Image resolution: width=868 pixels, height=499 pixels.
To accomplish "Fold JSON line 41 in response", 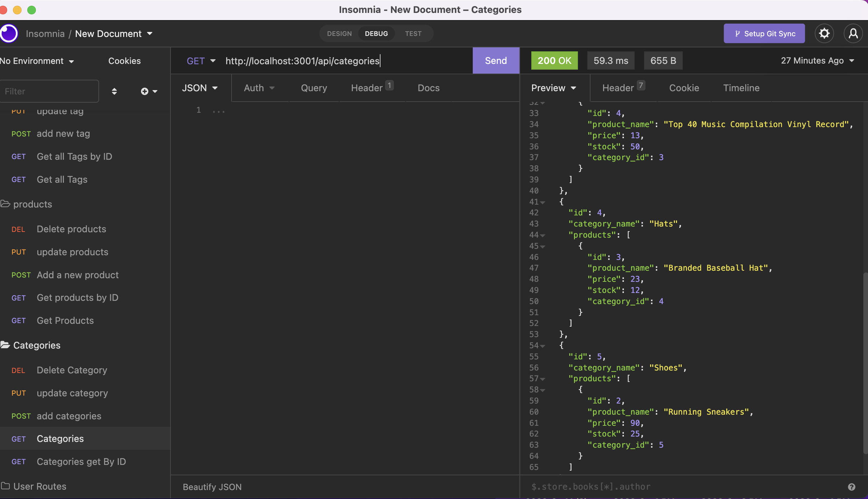I will 543,202.
